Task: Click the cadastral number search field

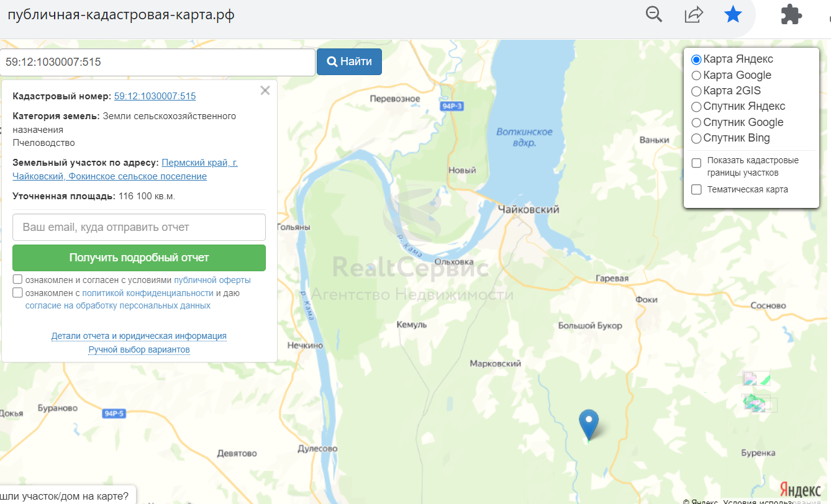Action: [158, 62]
